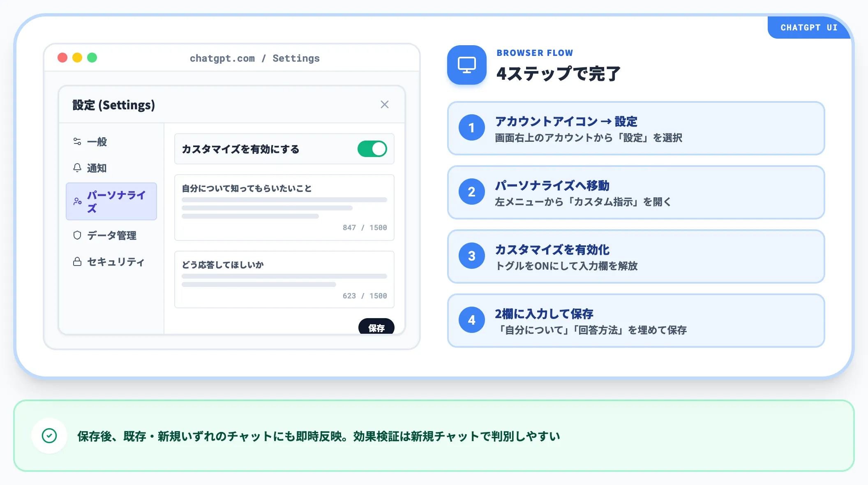This screenshot has width=868, height=485.
Task: Click the 「自分について」「回答方法」を埋めて保存 description
Action: point(591,330)
